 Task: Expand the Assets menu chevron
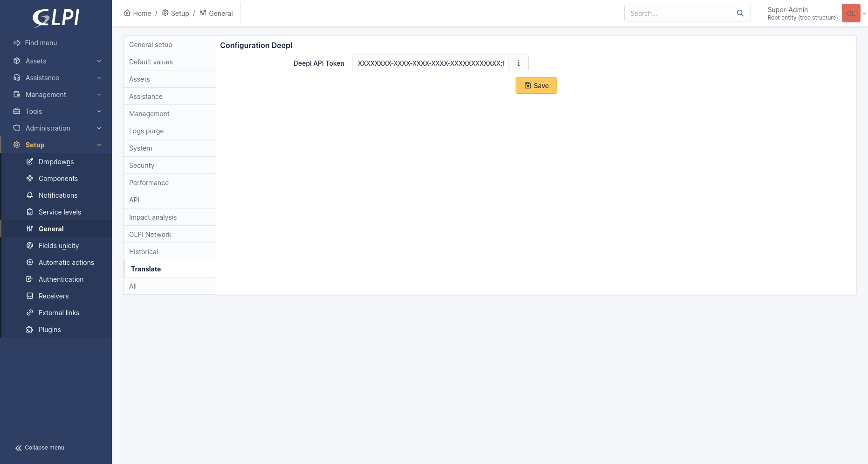99,61
